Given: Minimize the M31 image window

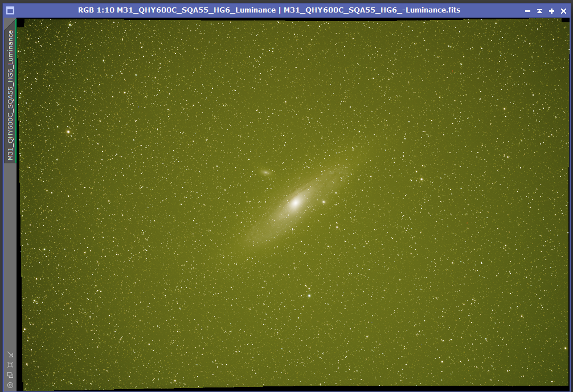Looking at the screenshot, I should [x=527, y=11].
